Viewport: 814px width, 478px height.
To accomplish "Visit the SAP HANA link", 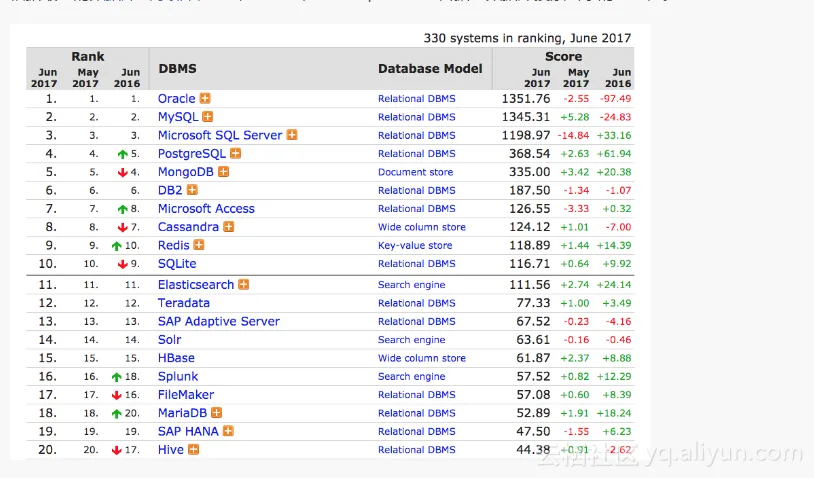I will coord(188,431).
